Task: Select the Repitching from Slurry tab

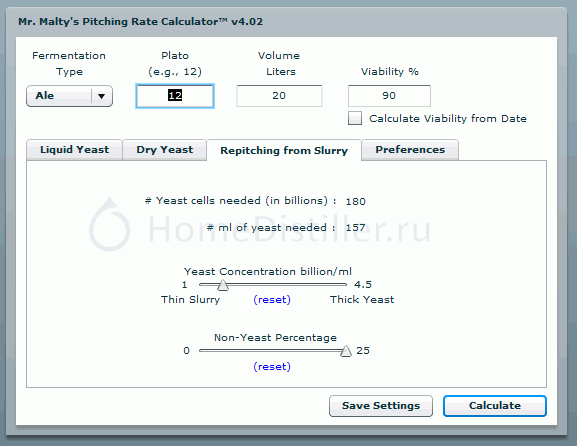Action: coord(284,151)
